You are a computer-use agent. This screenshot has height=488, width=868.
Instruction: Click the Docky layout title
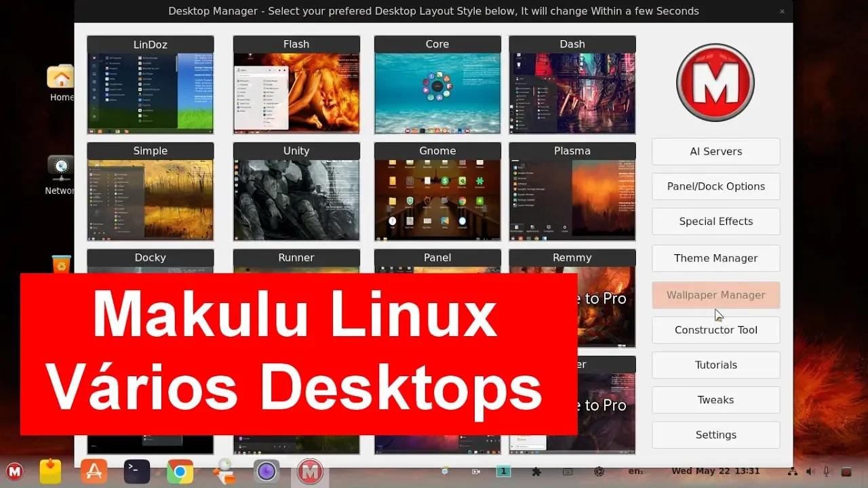(x=150, y=258)
